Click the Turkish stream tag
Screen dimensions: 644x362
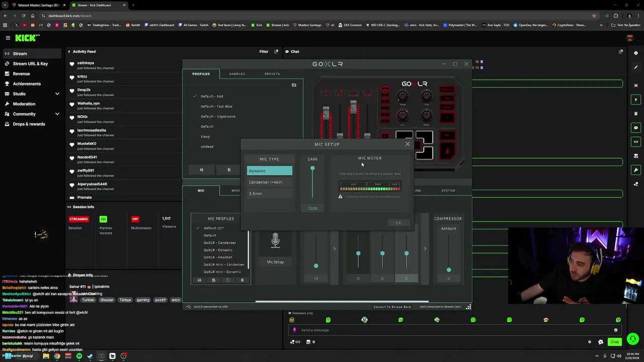88,300
